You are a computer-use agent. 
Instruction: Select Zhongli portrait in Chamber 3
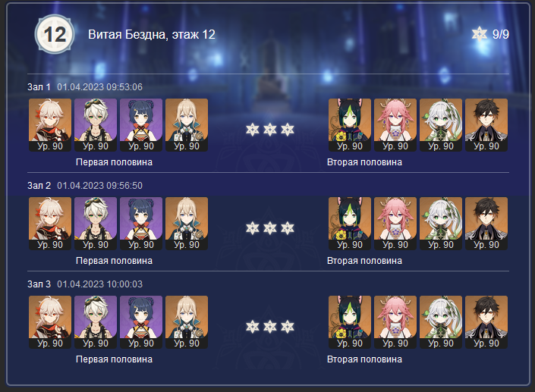[486, 321]
